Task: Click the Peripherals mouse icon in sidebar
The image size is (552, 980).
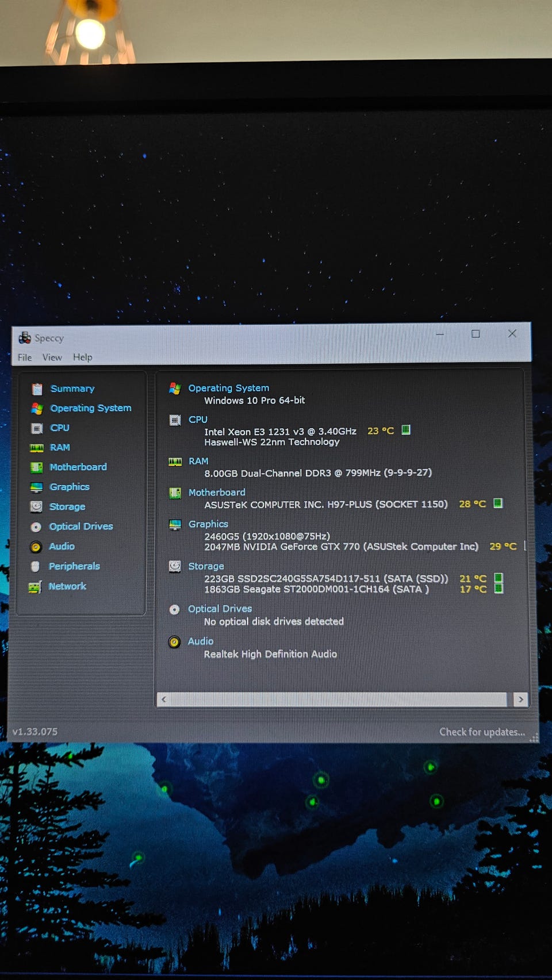Action: coord(35,567)
